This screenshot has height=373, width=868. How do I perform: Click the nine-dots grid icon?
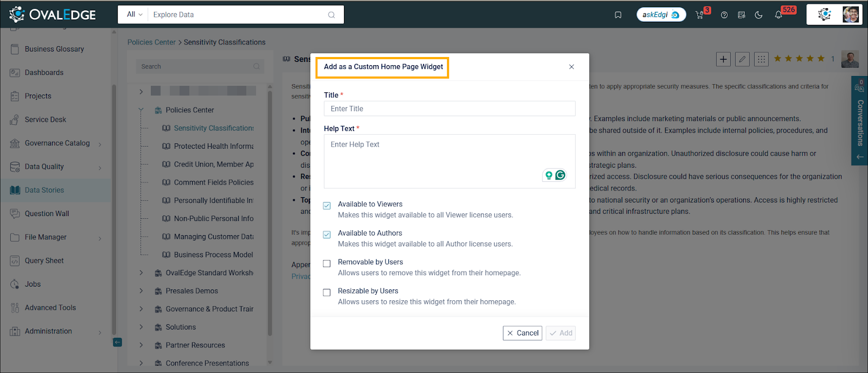coord(761,59)
